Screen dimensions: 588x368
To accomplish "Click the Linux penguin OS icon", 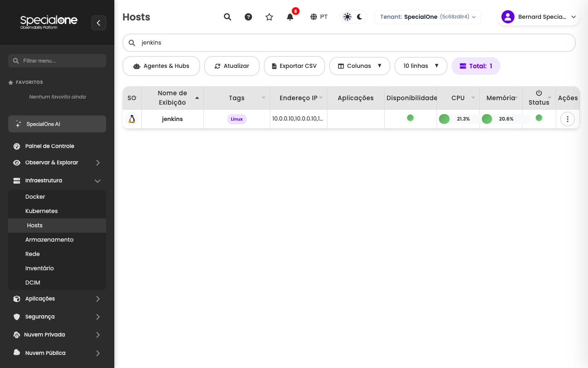I will click(x=132, y=119).
